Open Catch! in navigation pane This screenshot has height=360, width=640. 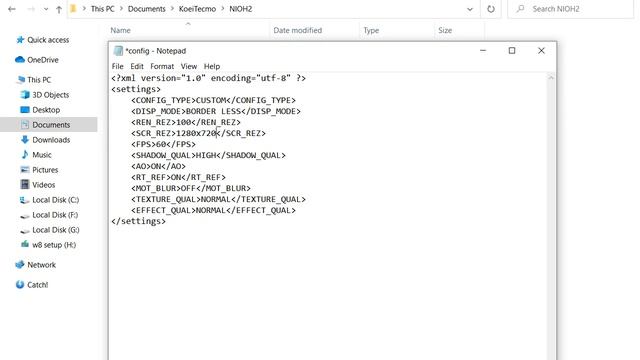38,285
